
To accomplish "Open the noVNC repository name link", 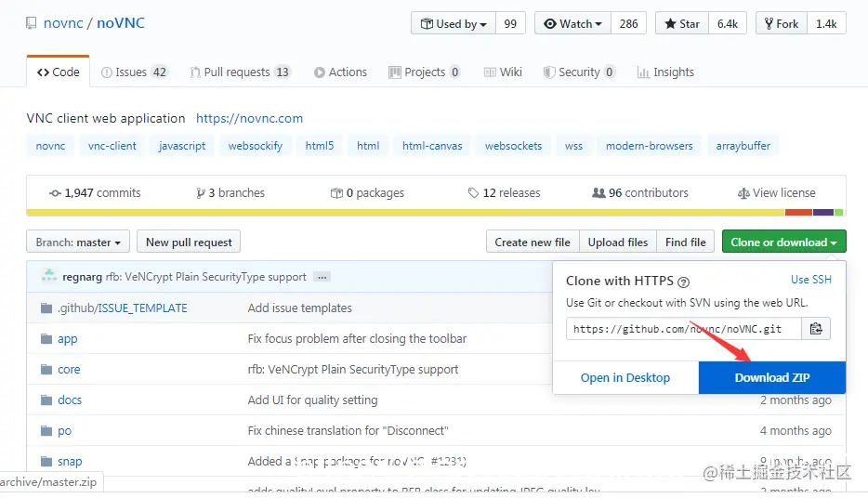I will [121, 23].
